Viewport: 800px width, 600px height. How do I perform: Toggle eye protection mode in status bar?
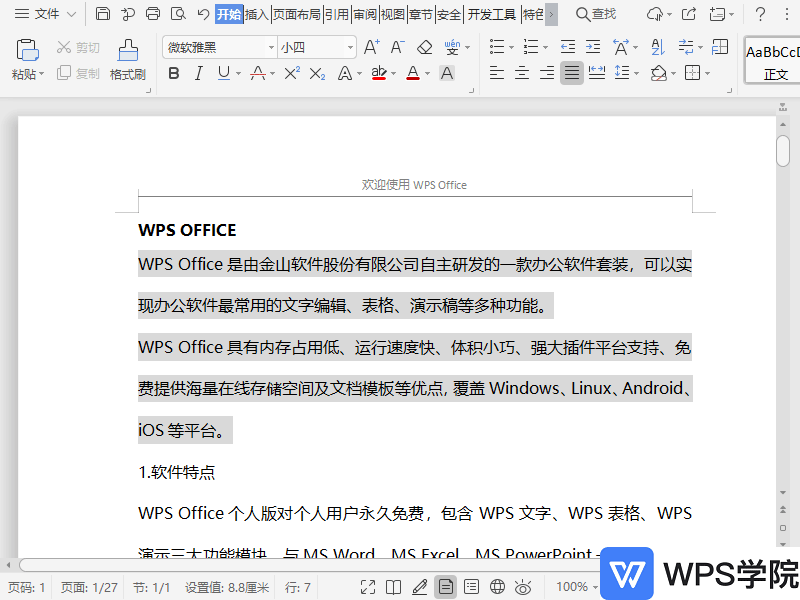click(x=523, y=587)
